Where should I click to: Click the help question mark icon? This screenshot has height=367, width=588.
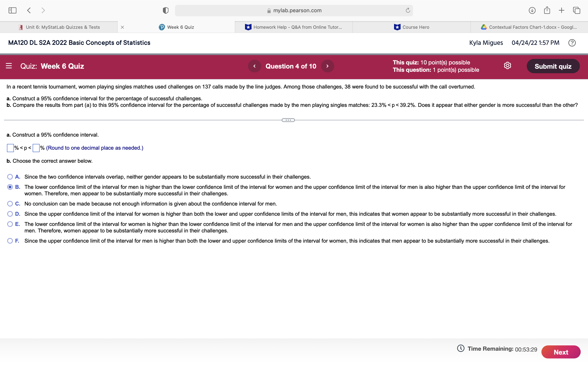point(572,43)
